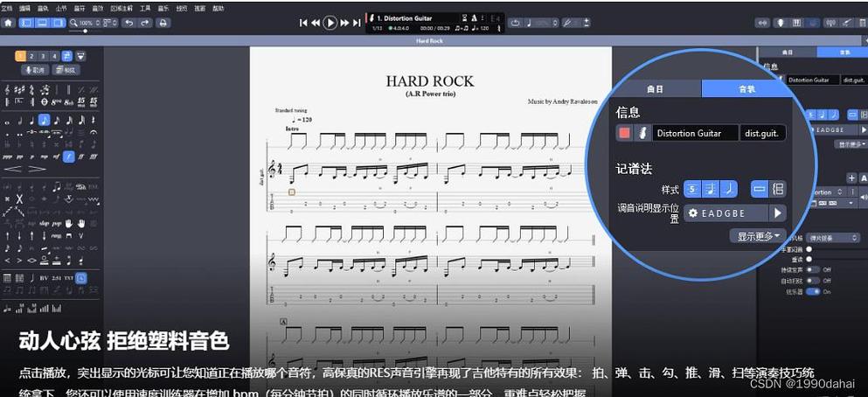This screenshot has height=397, width=868.
Task: Turn on the 持续发声 switch
Action: pos(811,269)
